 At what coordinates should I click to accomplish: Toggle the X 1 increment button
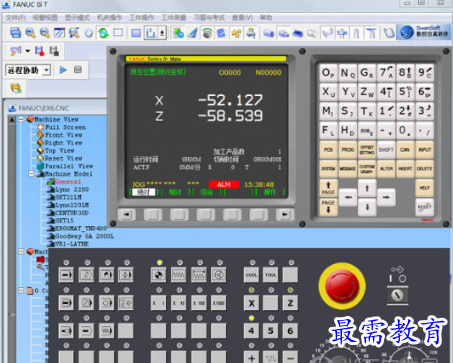pyautogui.click(x=159, y=303)
